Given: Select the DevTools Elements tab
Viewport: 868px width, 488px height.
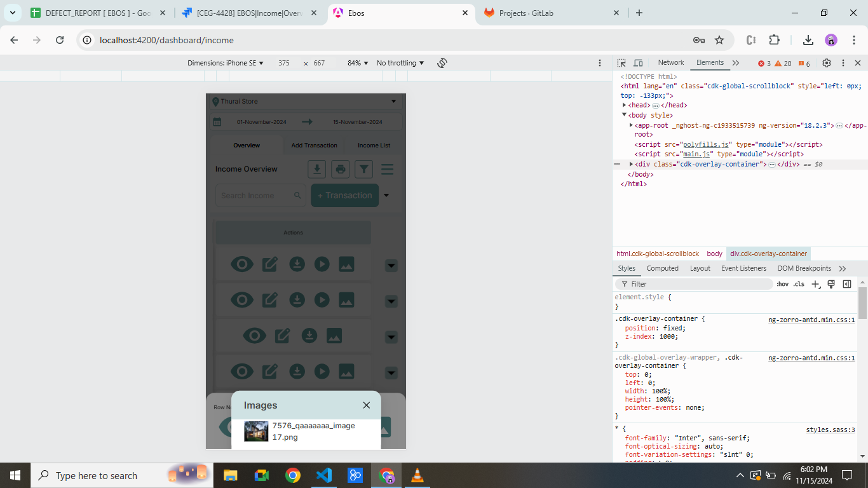Looking at the screenshot, I should click(x=710, y=62).
